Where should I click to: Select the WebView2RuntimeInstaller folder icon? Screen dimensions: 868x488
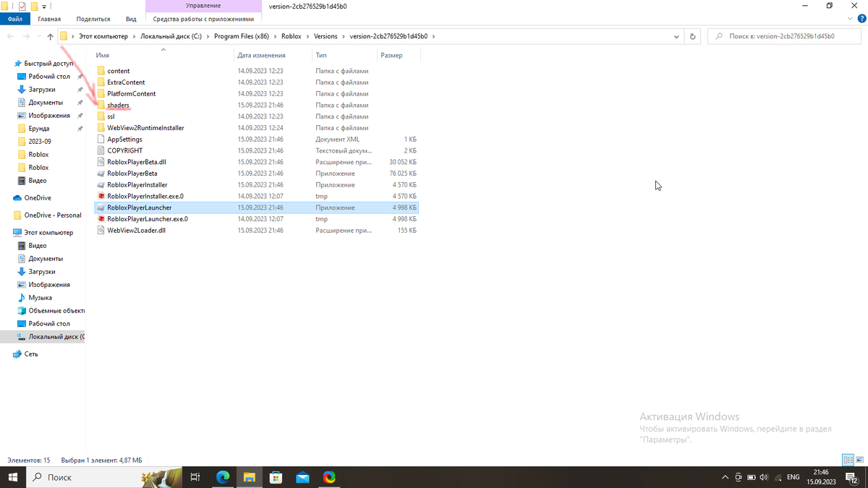[x=101, y=128]
